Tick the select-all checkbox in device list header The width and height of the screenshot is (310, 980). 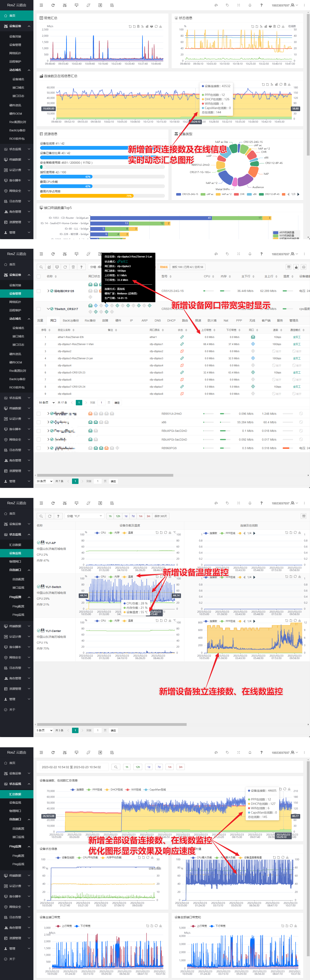(38, 276)
